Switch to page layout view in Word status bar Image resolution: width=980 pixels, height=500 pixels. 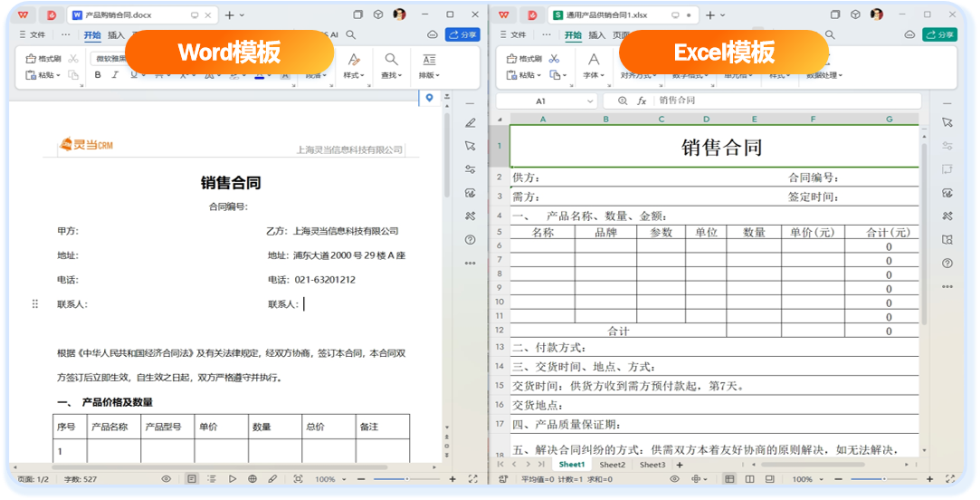point(192,479)
